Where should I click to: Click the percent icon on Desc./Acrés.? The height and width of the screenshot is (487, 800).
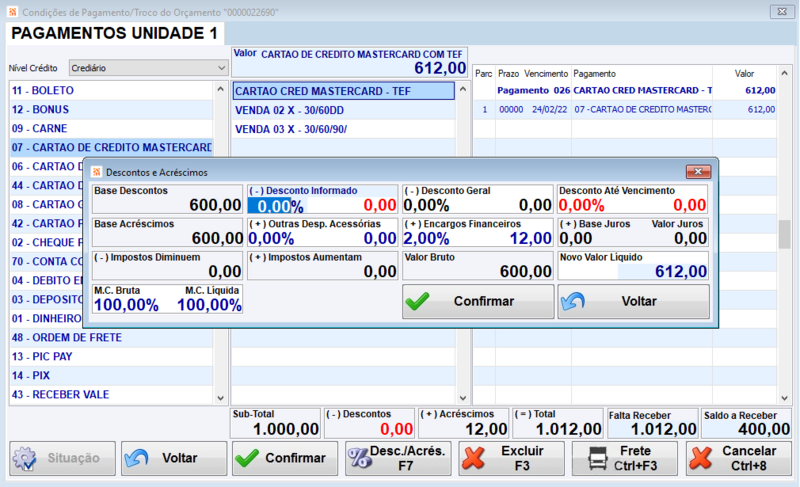click(360, 458)
